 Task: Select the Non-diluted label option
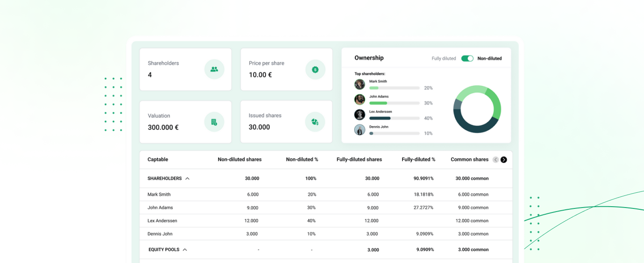point(489,59)
